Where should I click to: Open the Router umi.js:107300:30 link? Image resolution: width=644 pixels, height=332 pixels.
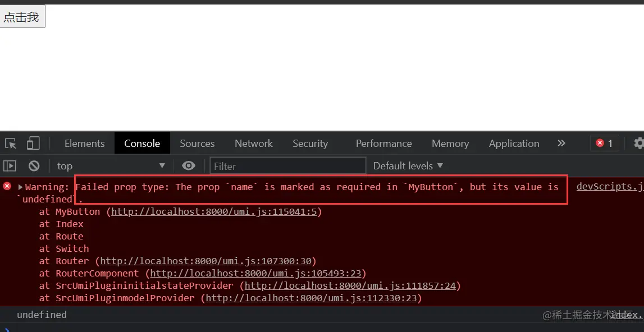(x=206, y=261)
